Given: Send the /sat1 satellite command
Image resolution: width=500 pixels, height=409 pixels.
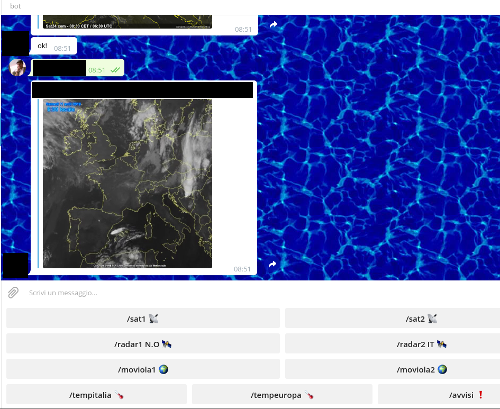Looking at the screenshot, I should [x=143, y=319].
